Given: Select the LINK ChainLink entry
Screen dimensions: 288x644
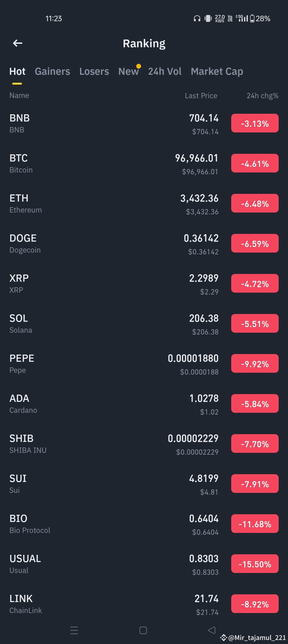Looking at the screenshot, I should coord(144,604).
